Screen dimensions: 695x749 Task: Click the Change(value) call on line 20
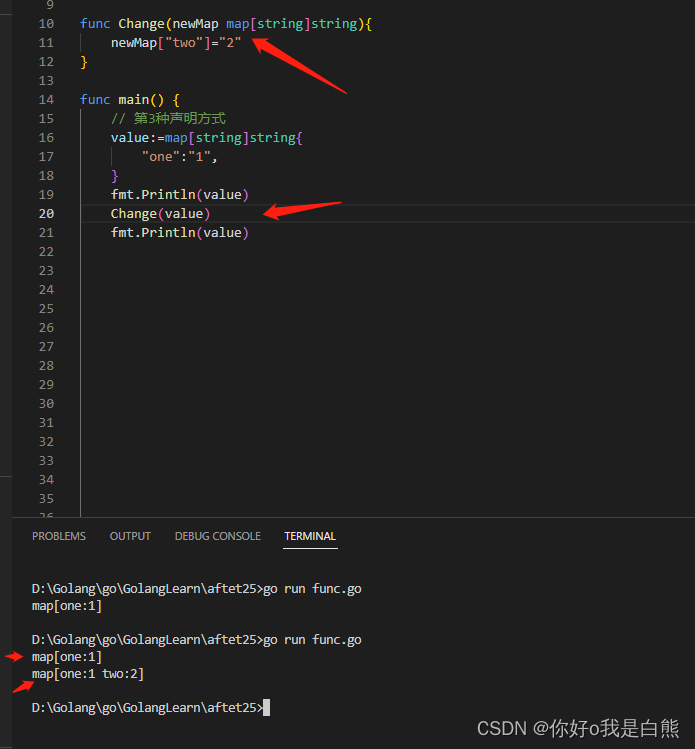click(160, 214)
